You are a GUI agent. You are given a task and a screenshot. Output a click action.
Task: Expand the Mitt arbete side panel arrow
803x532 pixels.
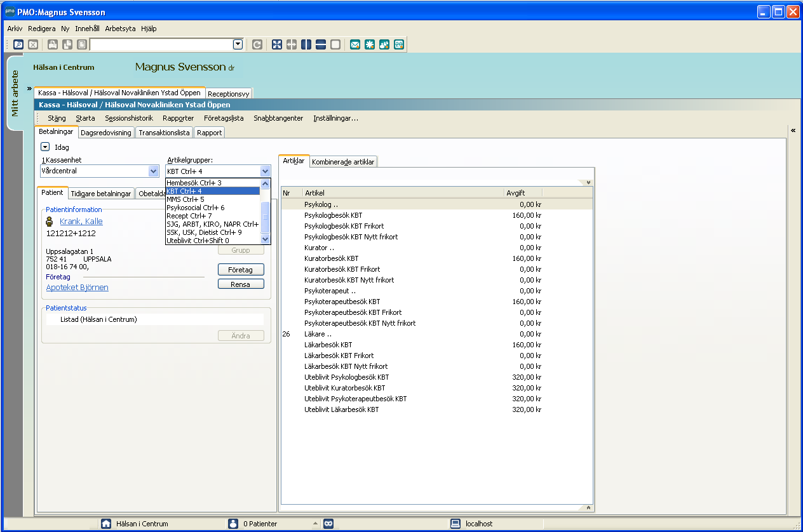point(29,88)
